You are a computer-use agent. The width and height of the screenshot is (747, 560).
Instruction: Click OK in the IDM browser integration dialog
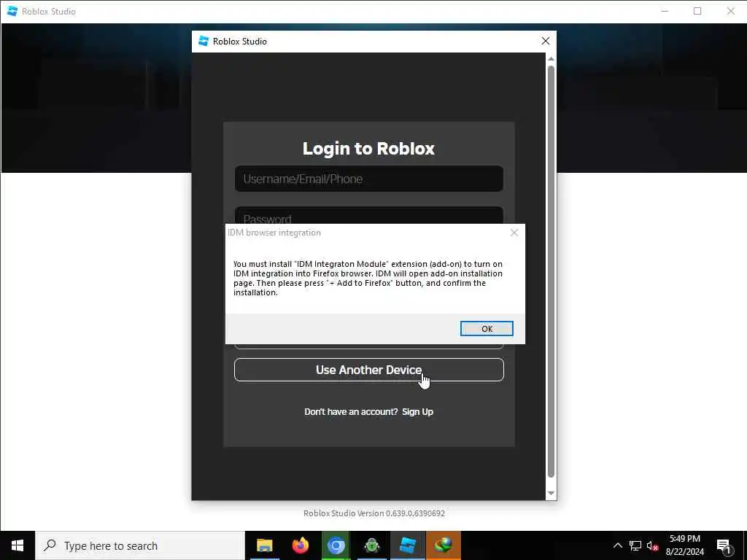click(487, 329)
